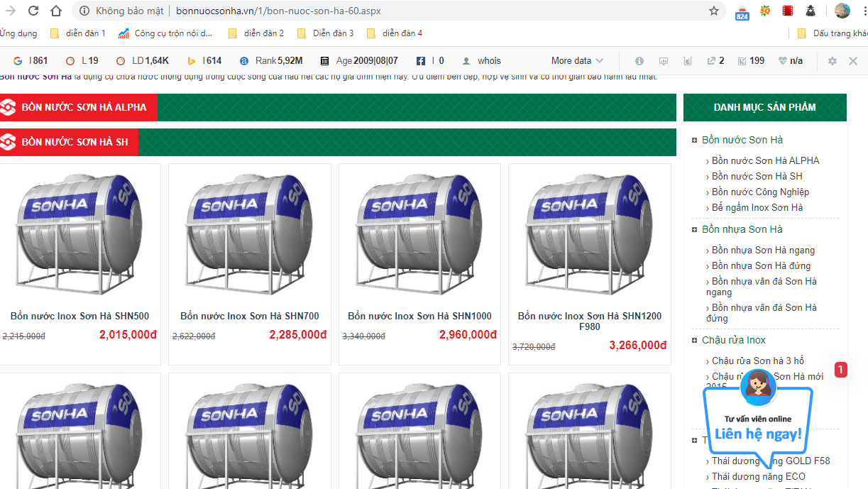Open SEO toolbar settings gear

coord(833,61)
